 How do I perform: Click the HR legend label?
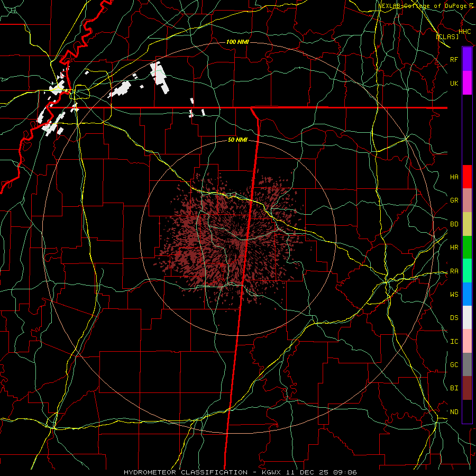point(454,248)
